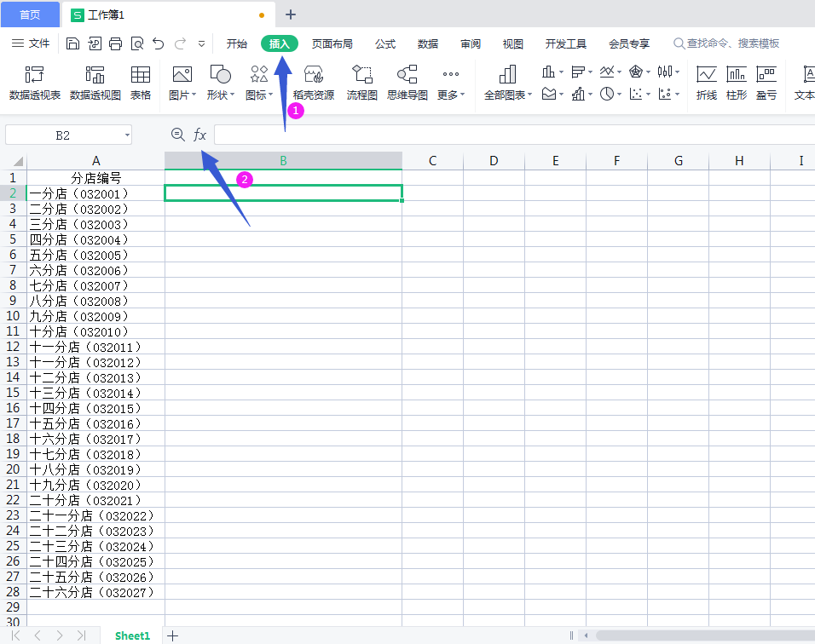Open the 文件 file menu
815x644 pixels.
31,43
